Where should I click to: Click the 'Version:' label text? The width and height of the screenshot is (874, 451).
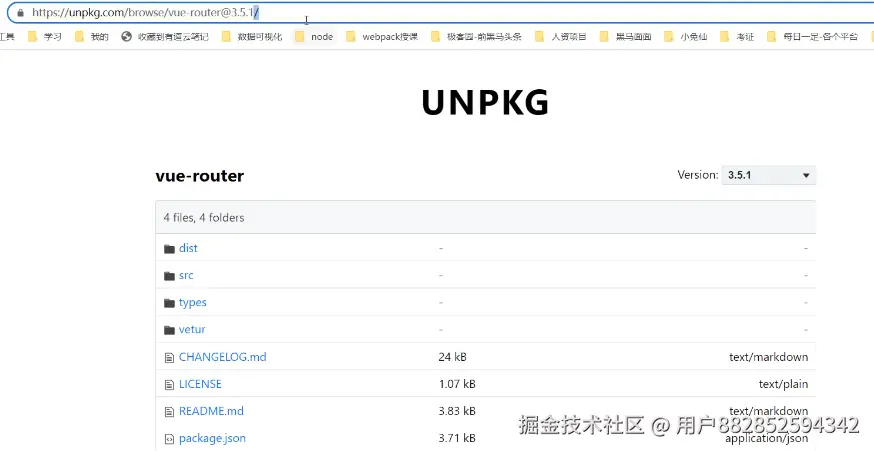697,175
